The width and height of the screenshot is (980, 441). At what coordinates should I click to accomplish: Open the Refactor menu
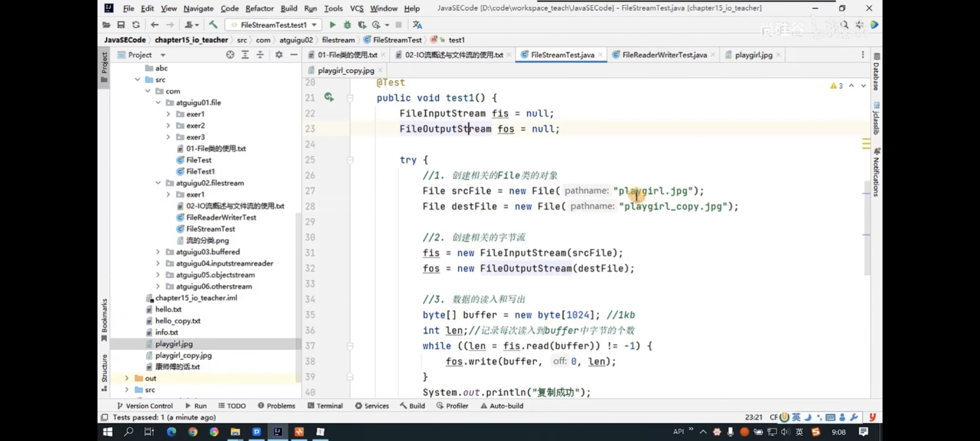pyautogui.click(x=259, y=8)
